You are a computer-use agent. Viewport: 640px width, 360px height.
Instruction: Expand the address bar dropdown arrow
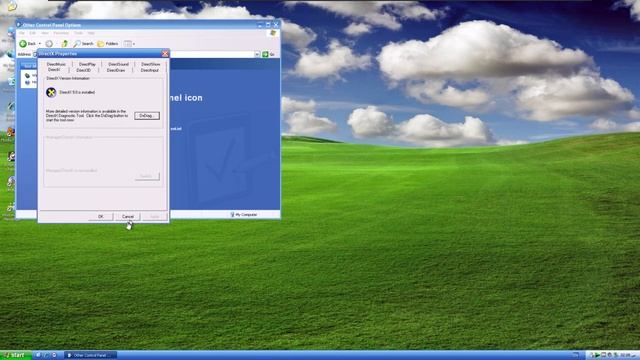tap(257, 54)
